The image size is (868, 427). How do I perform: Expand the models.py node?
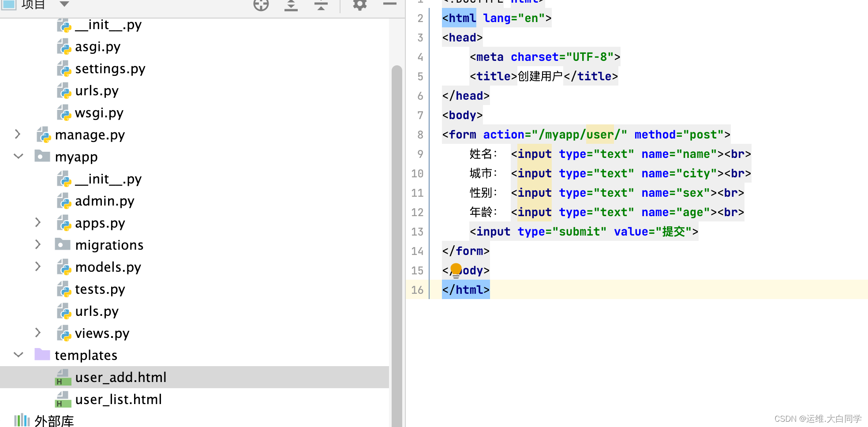[x=38, y=266]
